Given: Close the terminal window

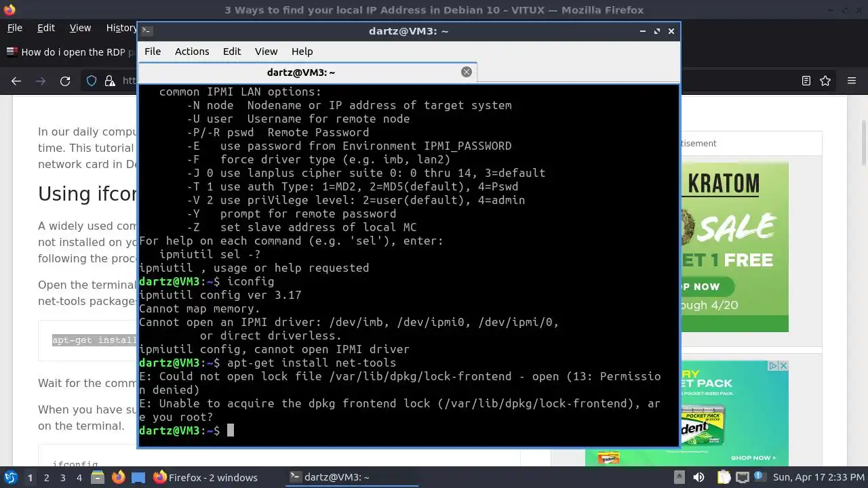Looking at the screenshot, I should [x=671, y=31].
